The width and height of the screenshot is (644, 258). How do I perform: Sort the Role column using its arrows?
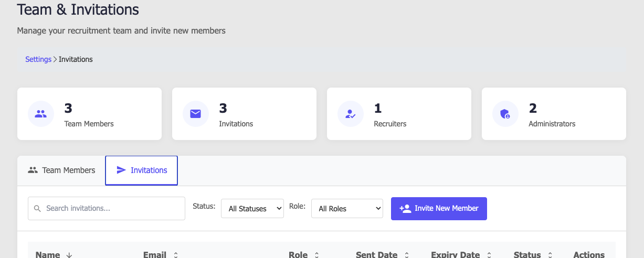click(316, 255)
